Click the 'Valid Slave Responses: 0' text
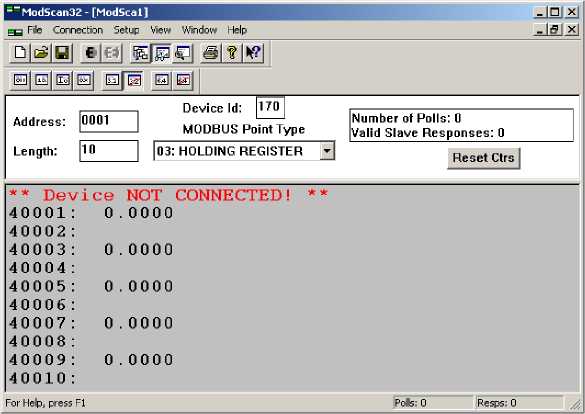 coord(428,133)
